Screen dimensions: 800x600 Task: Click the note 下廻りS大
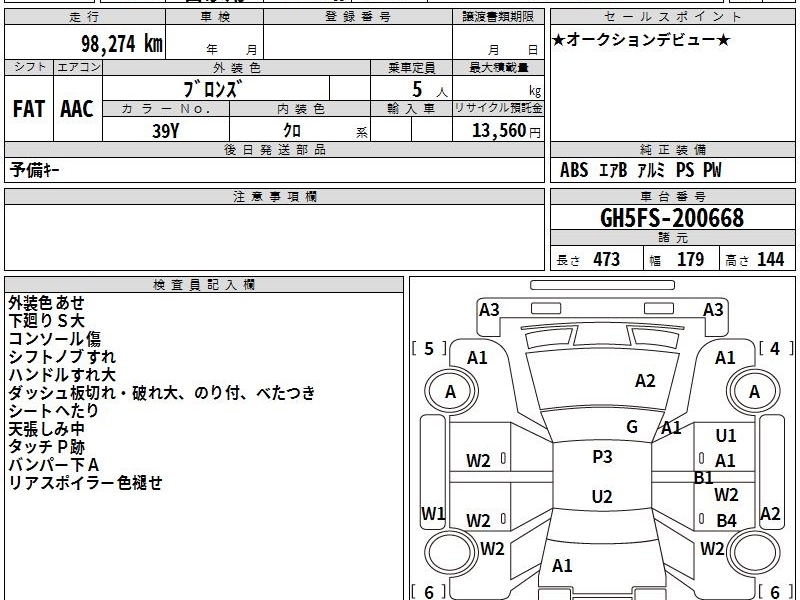46,320
